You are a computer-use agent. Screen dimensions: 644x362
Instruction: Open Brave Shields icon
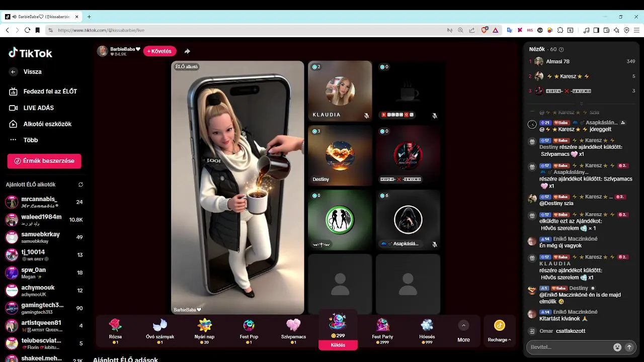[485, 30]
